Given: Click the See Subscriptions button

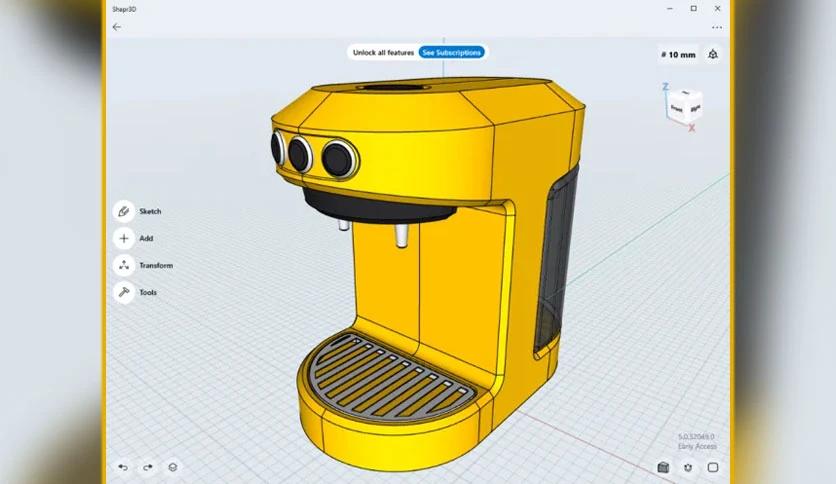Looking at the screenshot, I should [452, 52].
